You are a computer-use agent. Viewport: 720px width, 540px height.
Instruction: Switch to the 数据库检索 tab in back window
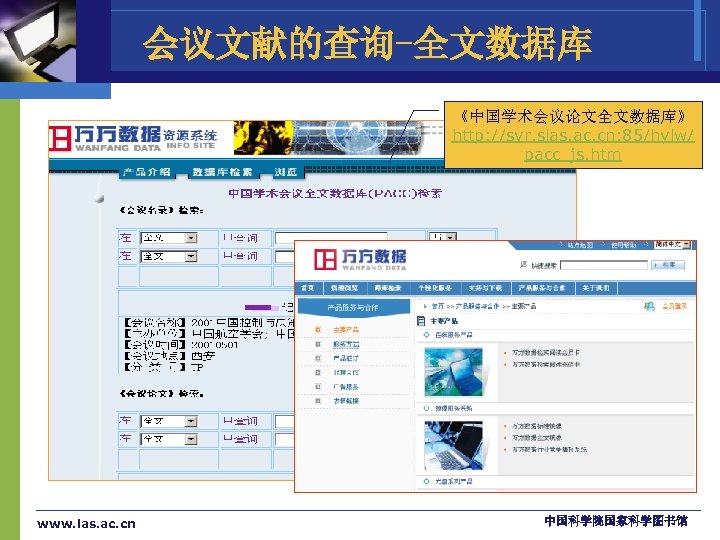[x=222, y=172]
